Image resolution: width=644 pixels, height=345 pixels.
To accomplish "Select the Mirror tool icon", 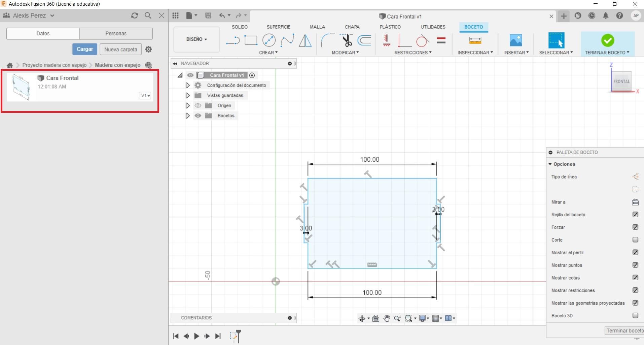I will [x=305, y=40].
